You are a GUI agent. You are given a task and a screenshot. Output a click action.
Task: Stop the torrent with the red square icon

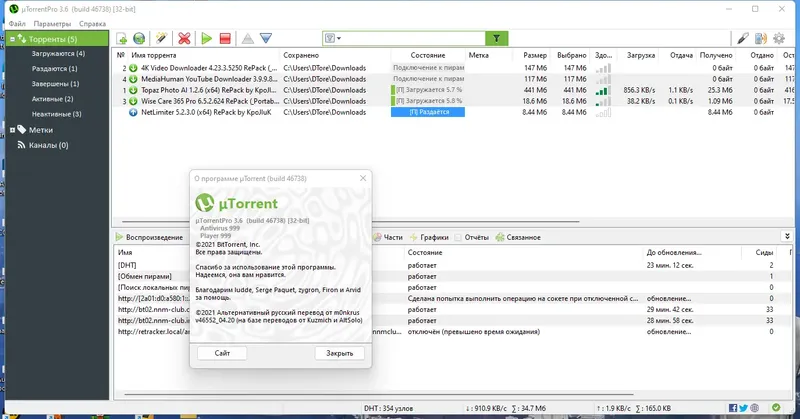click(x=225, y=38)
